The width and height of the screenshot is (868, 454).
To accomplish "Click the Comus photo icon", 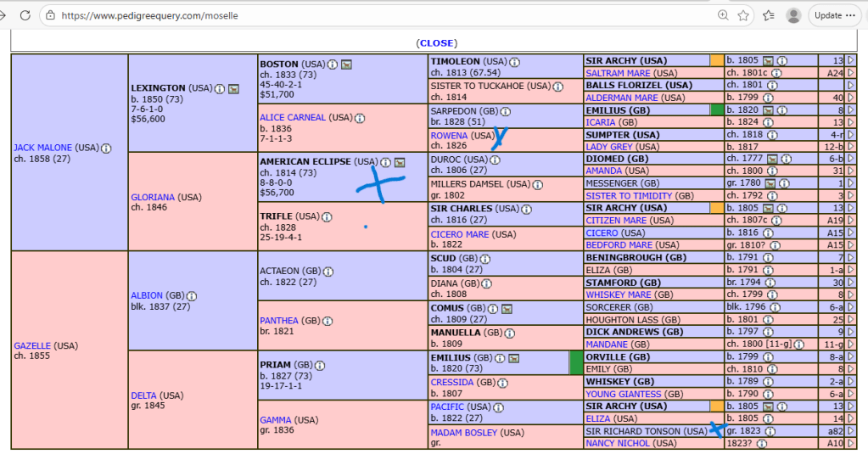I will pos(506,308).
